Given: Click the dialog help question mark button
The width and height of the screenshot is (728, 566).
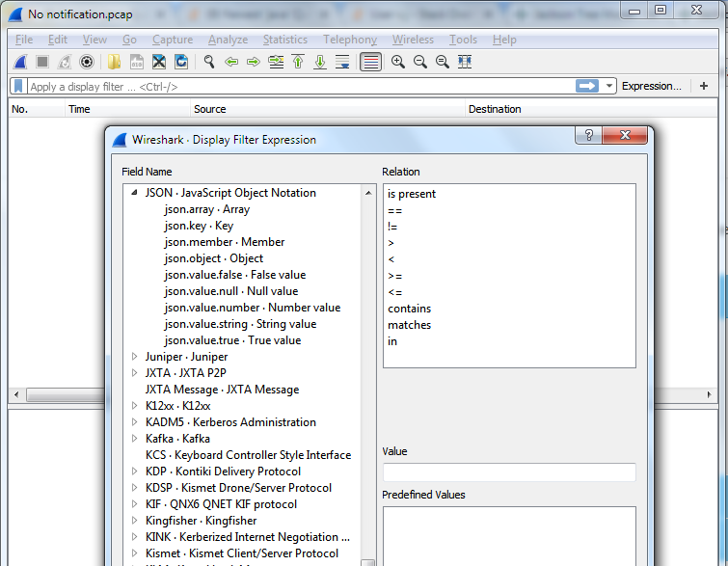Looking at the screenshot, I should [589, 135].
